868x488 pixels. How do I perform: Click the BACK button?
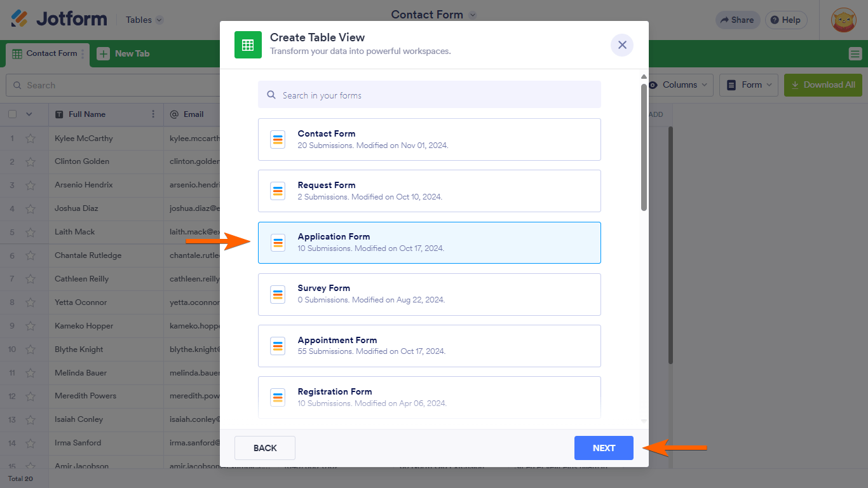tap(265, 448)
